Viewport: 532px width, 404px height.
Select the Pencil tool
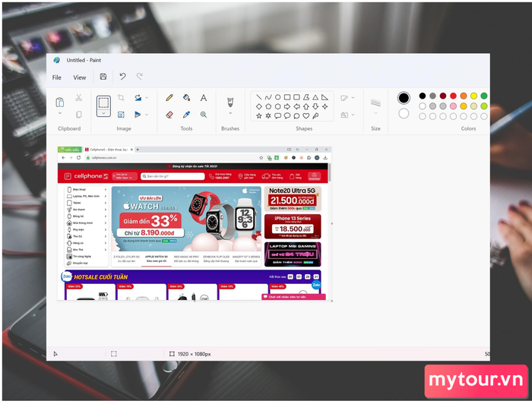tap(169, 98)
